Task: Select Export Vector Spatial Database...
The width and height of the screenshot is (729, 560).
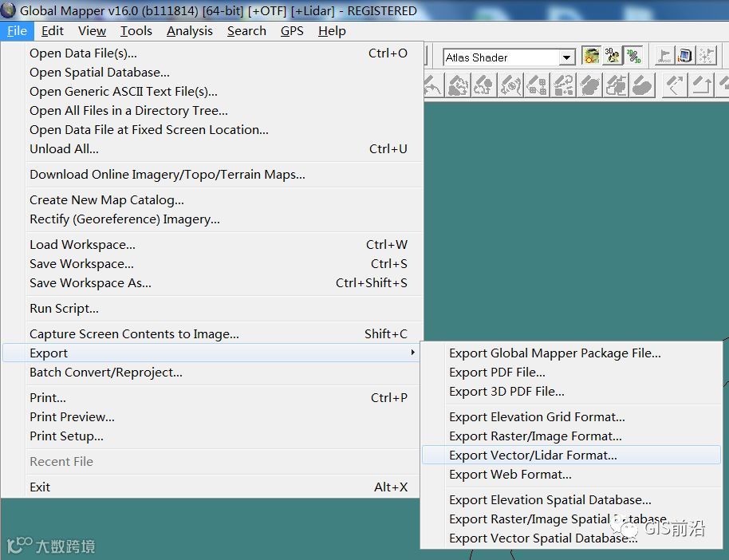Action: pyautogui.click(x=571, y=538)
